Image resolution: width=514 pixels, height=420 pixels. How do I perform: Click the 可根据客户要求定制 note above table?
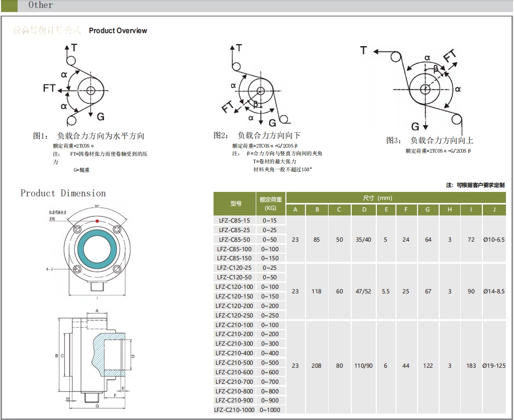pyautogui.click(x=475, y=185)
